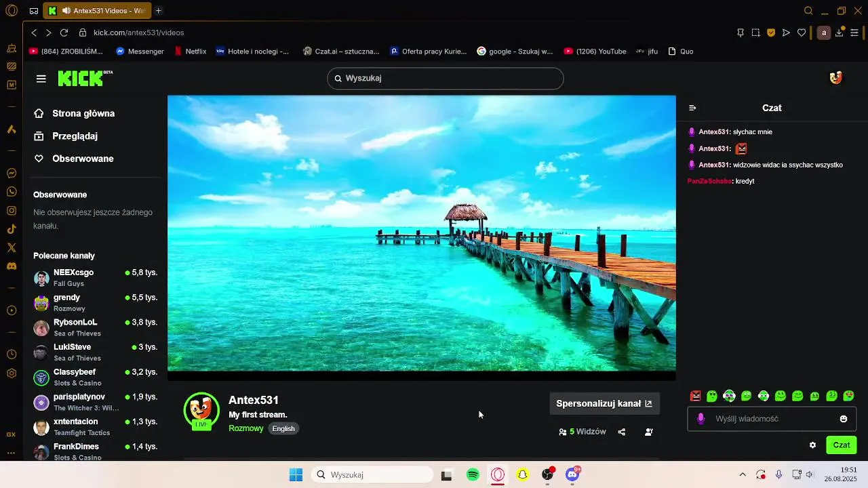Viewport: 868px width, 488px height.
Task: Click the Rozmowy category link
Action: [x=246, y=428]
